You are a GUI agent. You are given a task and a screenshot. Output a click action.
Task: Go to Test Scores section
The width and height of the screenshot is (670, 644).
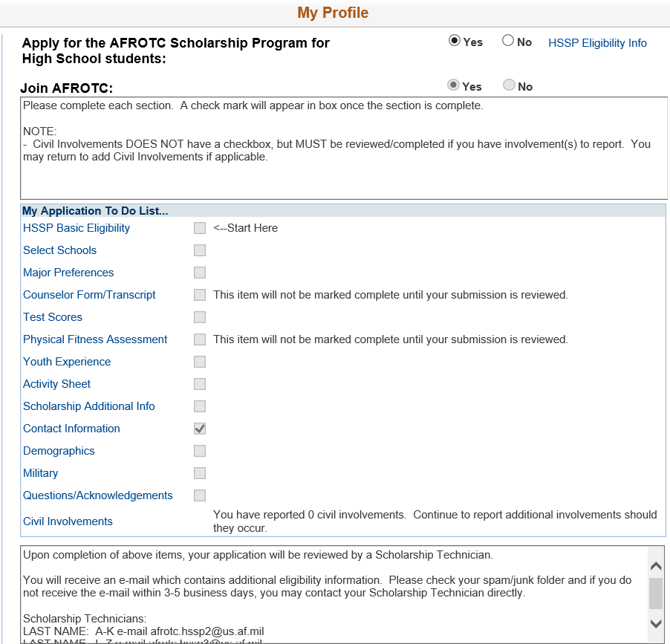(x=53, y=317)
